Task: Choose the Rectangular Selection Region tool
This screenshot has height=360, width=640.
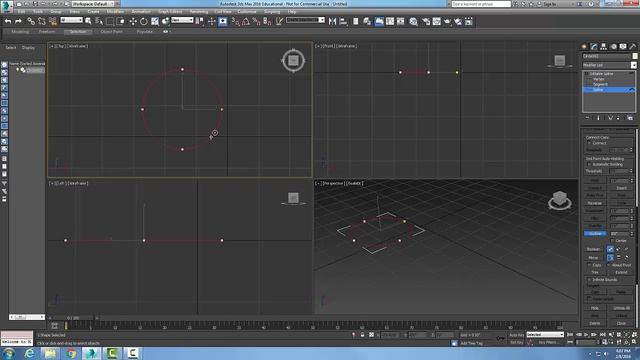Action: click(x=110, y=21)
